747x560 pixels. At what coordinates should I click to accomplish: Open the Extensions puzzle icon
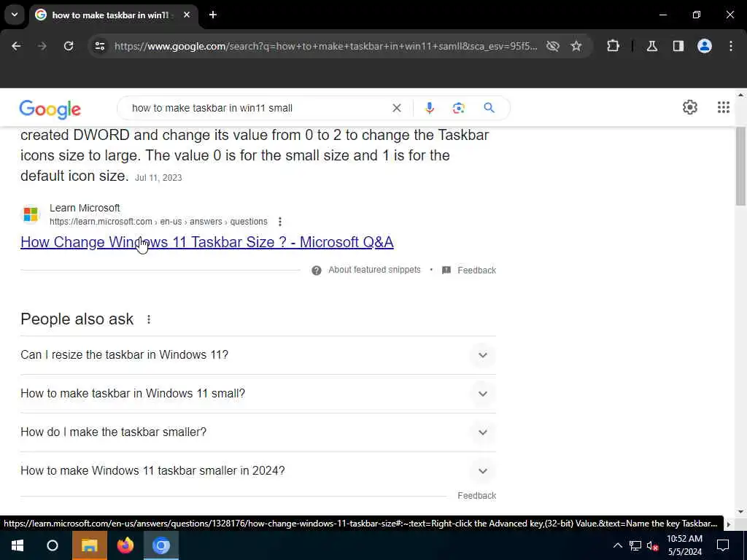(613, 46)
